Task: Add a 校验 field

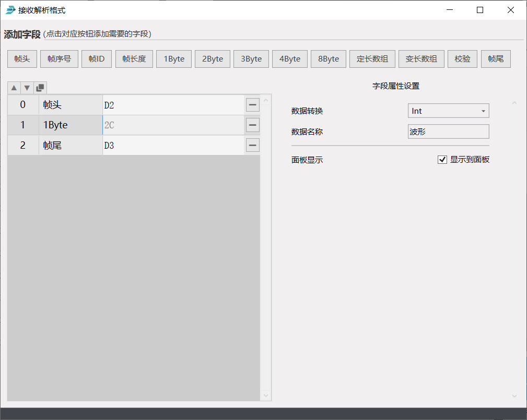Action: click(462, 59)
